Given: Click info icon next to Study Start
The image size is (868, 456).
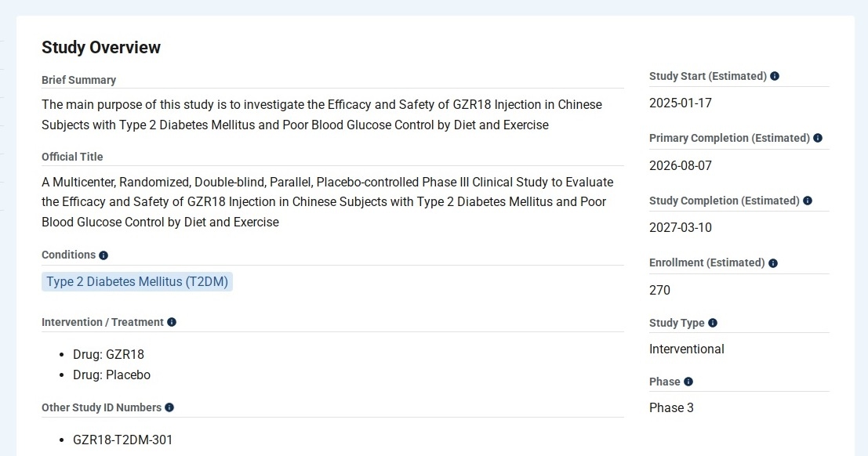Looking at the screenshot, I should (775, 76).
